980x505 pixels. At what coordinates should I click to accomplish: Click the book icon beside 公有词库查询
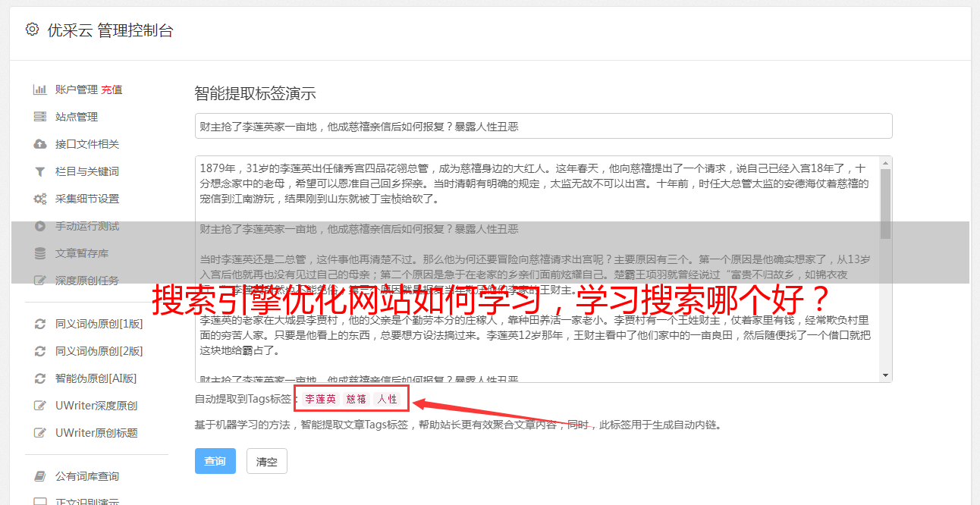[x=40, y=476]
